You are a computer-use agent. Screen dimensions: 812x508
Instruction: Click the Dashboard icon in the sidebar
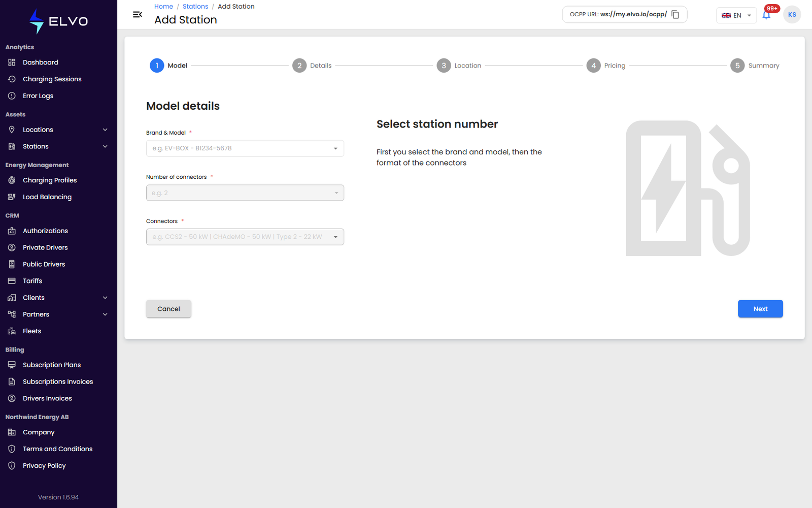point(12,62)
